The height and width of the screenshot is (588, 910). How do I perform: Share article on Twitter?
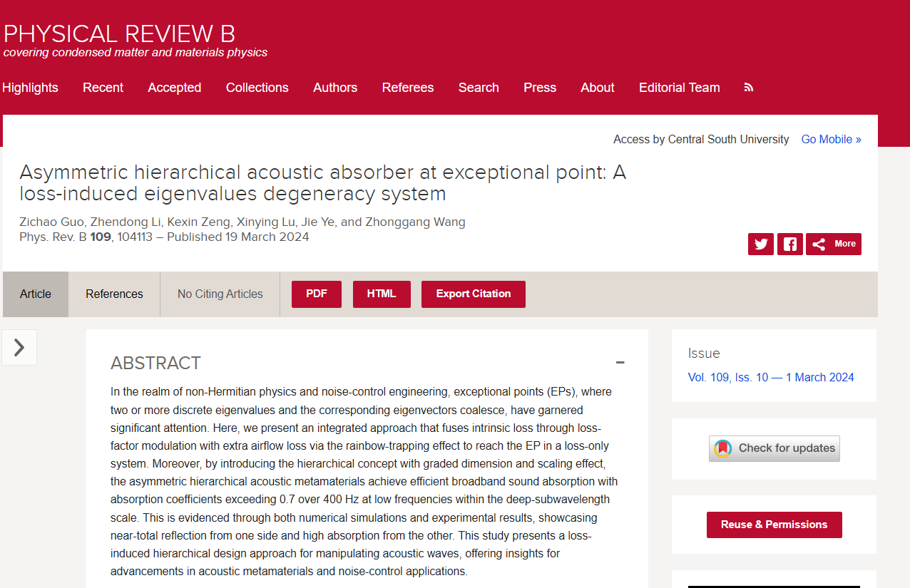click(760, 244)
